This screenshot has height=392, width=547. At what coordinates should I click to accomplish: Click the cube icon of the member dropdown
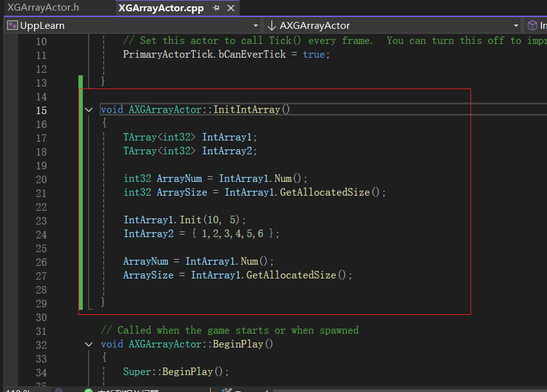(x=533, y=26)
